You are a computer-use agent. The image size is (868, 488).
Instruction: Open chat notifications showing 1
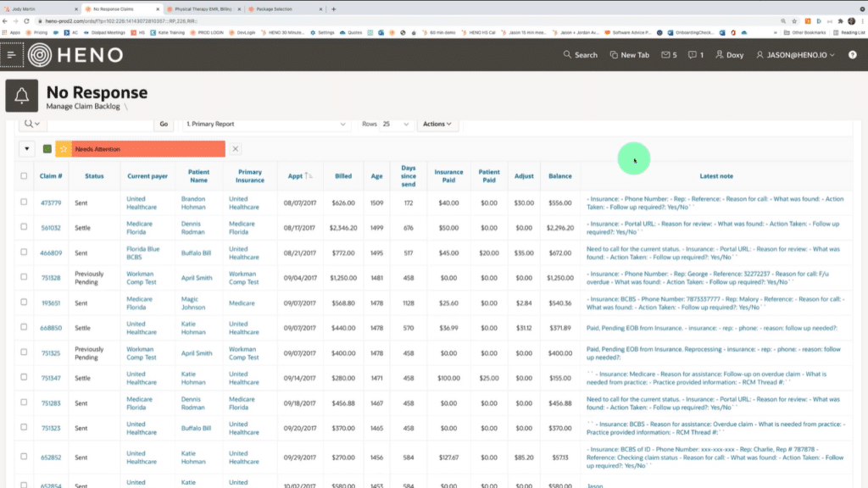pos(695,55)
